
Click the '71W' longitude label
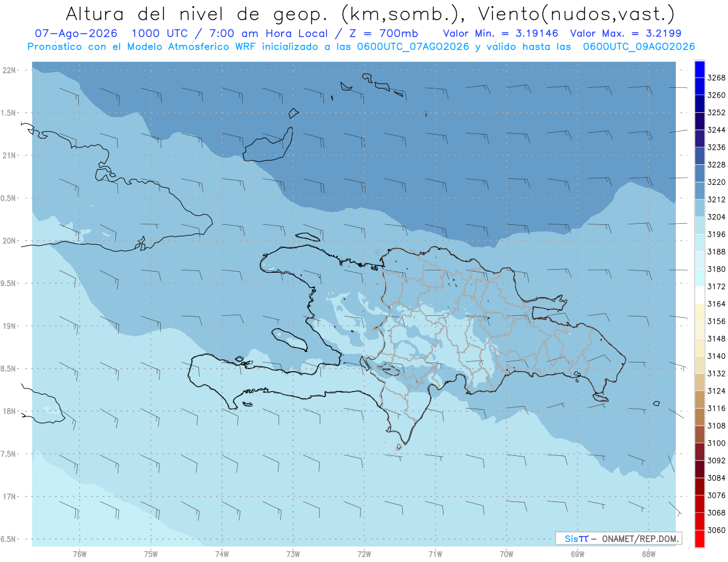[435, 554]
